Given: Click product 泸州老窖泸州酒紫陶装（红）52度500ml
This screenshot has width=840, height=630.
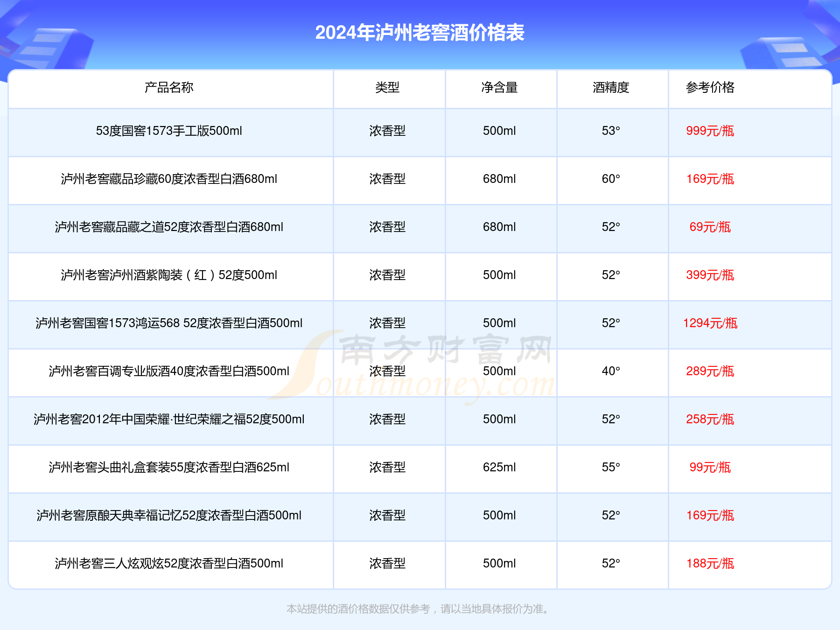Looking at the screenshot, I should pyautogui.click(x=169, y=275).
